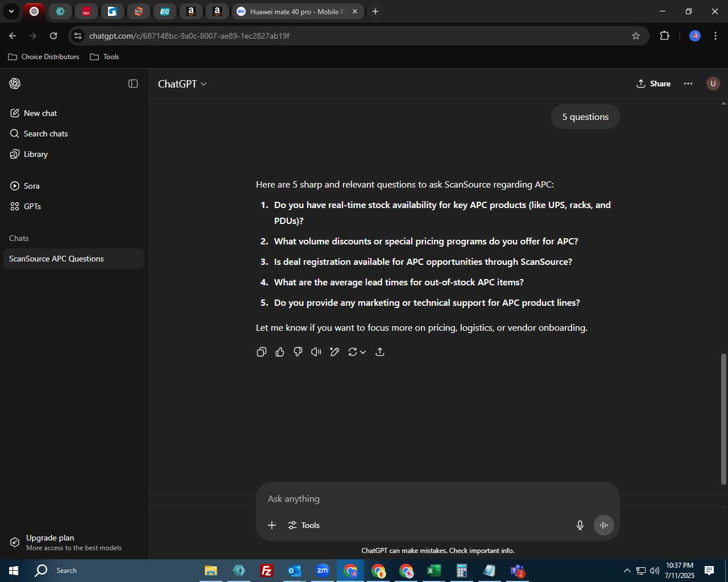Close the Huawei mate 40 pro tab

tap(355, 11)
